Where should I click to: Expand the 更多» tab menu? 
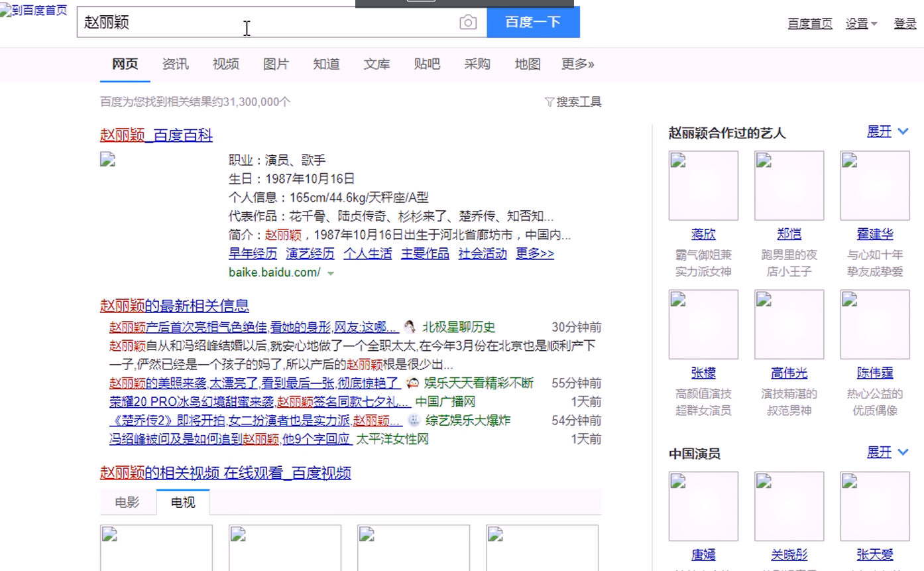(578, 64)
